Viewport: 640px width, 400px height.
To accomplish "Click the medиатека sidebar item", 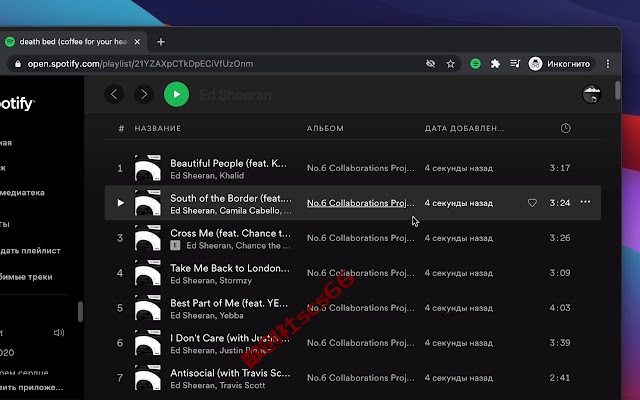I will [x=22, y=193].
